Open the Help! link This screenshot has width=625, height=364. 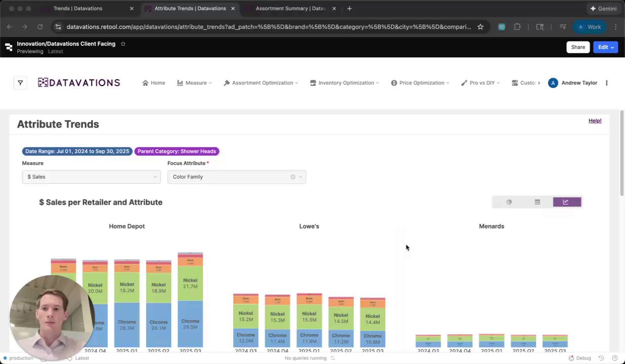pos(595,121)
